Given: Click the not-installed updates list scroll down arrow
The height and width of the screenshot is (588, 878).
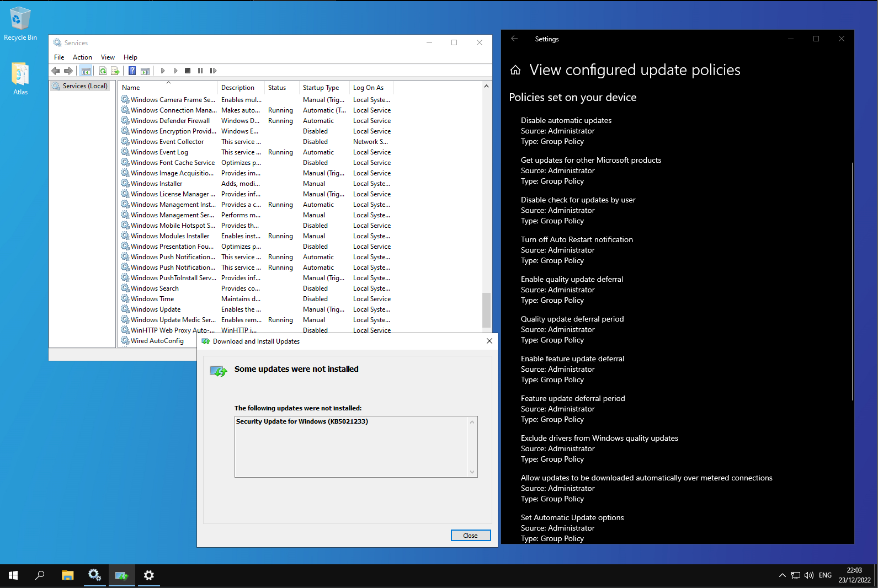Looking at the screenshot, I should point(472,472).
